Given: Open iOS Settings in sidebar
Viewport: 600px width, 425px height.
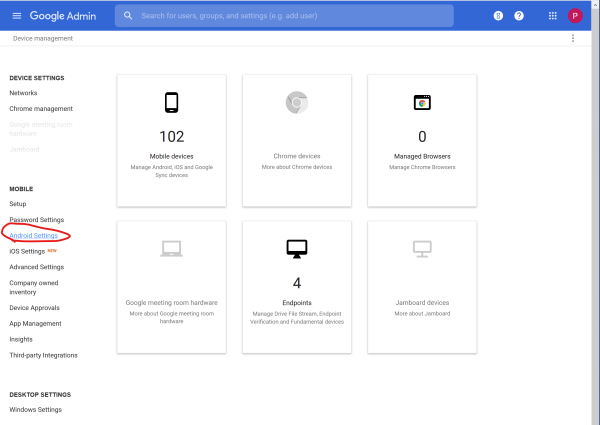Looking at the screenshot, I should (x=27, y=251).
